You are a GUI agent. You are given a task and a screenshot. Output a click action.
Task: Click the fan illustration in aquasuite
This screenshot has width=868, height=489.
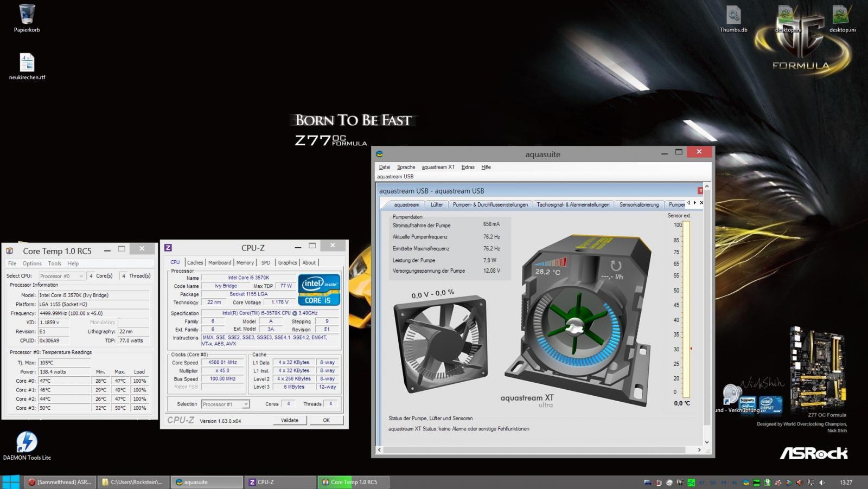[x=441, y=344]
